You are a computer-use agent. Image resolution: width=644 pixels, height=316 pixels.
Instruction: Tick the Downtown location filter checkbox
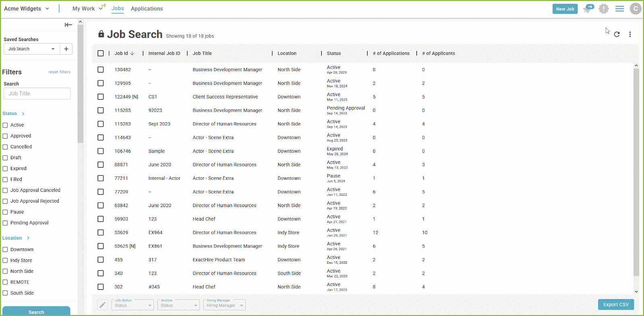coord(5,250)
